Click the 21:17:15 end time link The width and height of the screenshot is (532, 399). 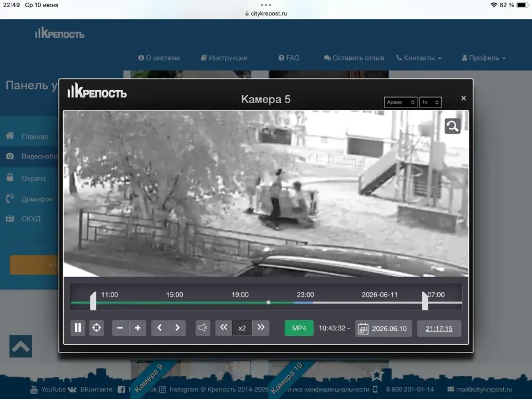pos(439,329)
